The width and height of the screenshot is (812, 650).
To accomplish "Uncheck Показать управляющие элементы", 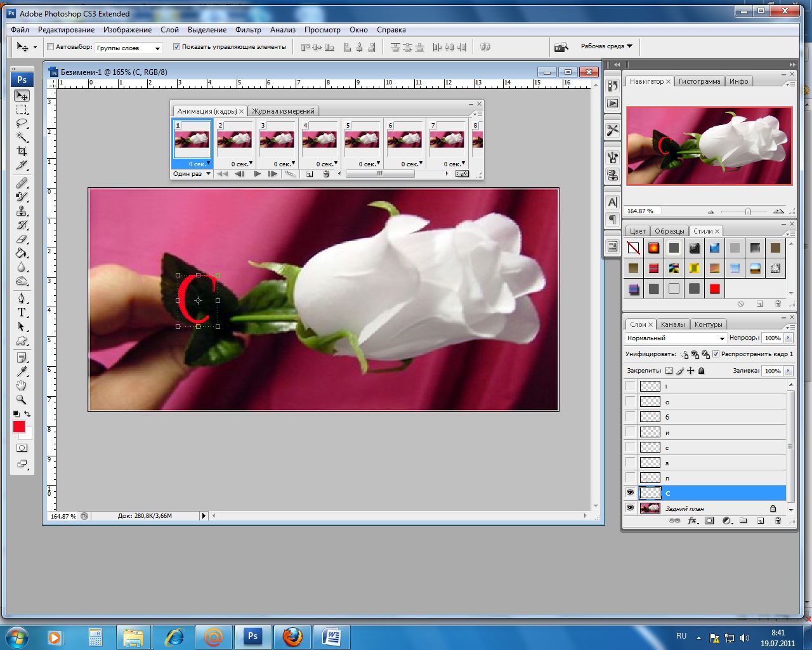I will 176,47.
